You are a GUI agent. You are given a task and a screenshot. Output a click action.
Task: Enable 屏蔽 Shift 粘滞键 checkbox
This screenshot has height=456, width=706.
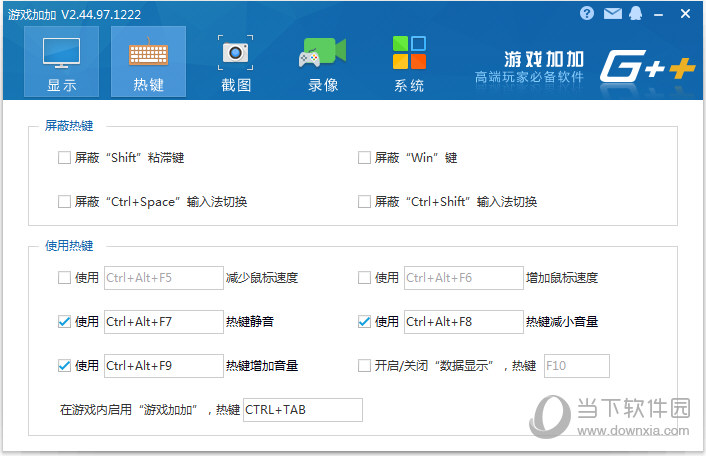(x=64, y=158)
